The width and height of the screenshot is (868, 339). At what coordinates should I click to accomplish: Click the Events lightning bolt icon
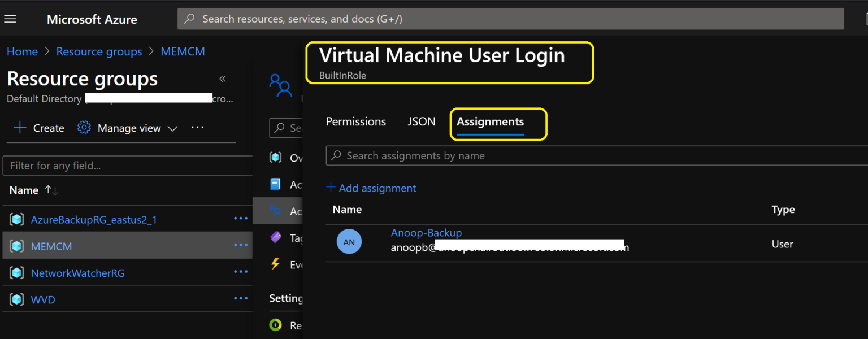(x=276, y=264)
